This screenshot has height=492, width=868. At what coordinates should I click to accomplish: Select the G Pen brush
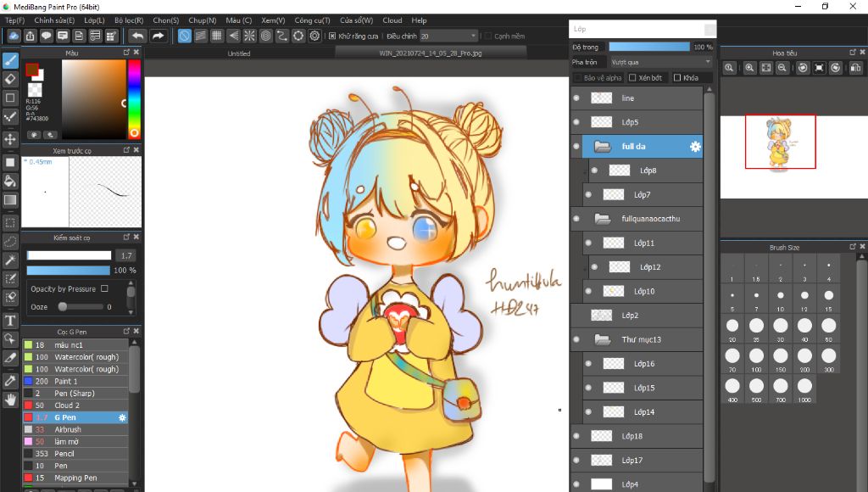pos(75,417)
